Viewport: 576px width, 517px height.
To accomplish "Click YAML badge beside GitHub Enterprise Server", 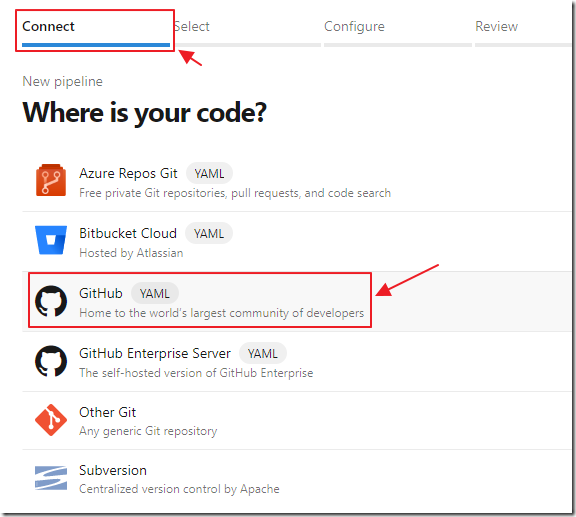I will click(263, 353).
